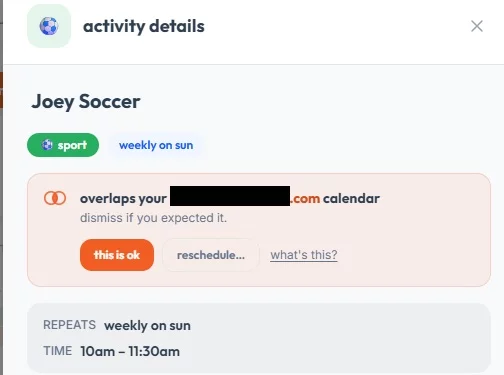
Task: Click the repeat and time details card
Action: 259,338
